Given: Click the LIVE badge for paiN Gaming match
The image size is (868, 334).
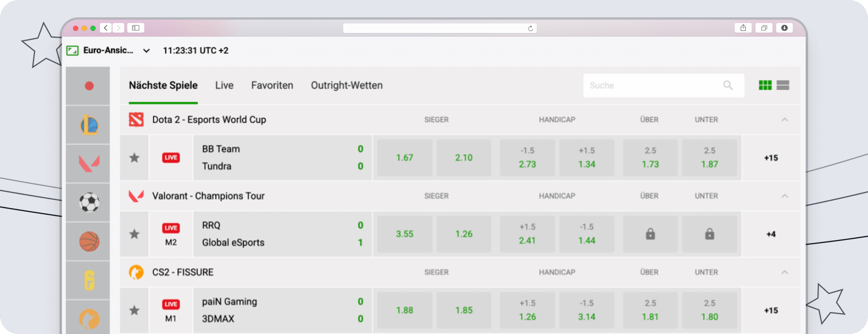Looking at the screenshot, I should 171,304.
